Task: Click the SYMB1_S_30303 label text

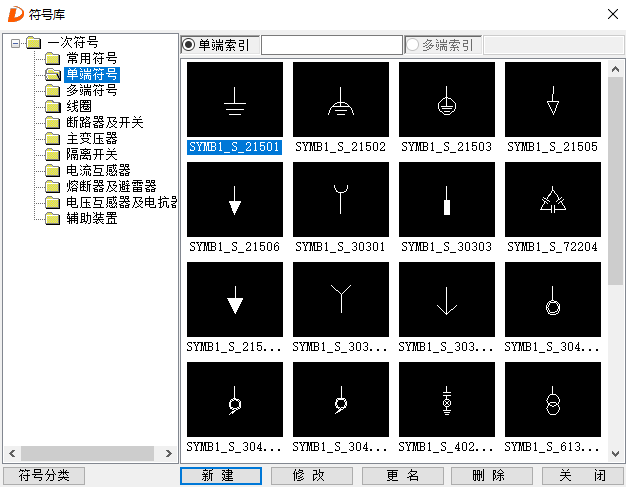Action: coord(447,247)
